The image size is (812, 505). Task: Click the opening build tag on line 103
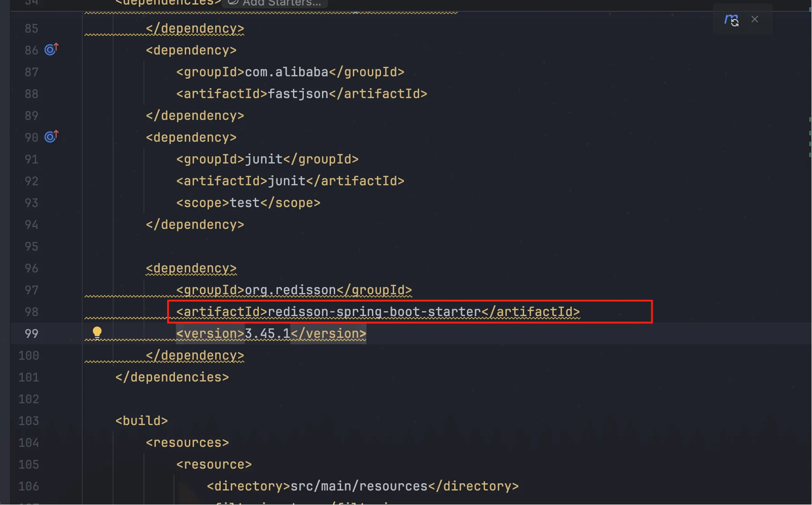141,421
